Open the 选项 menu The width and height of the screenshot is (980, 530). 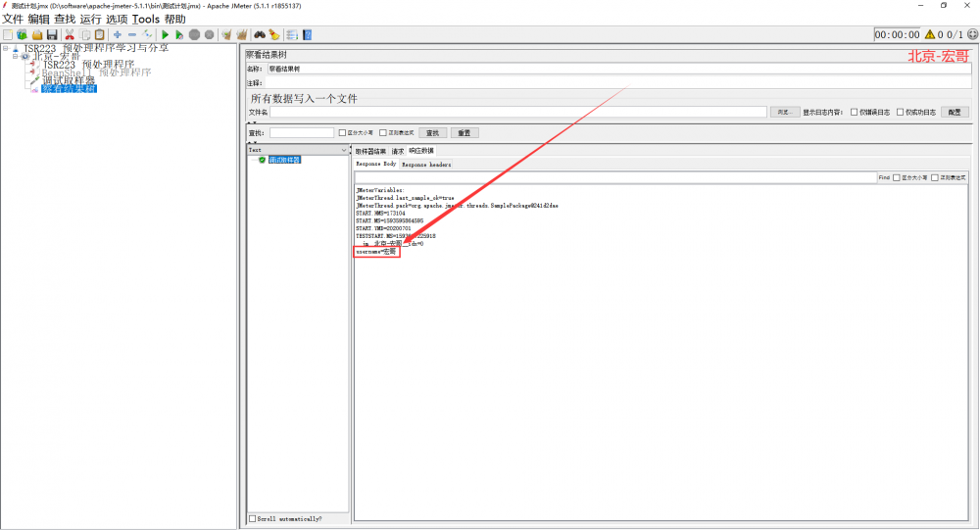pos(117,20)
